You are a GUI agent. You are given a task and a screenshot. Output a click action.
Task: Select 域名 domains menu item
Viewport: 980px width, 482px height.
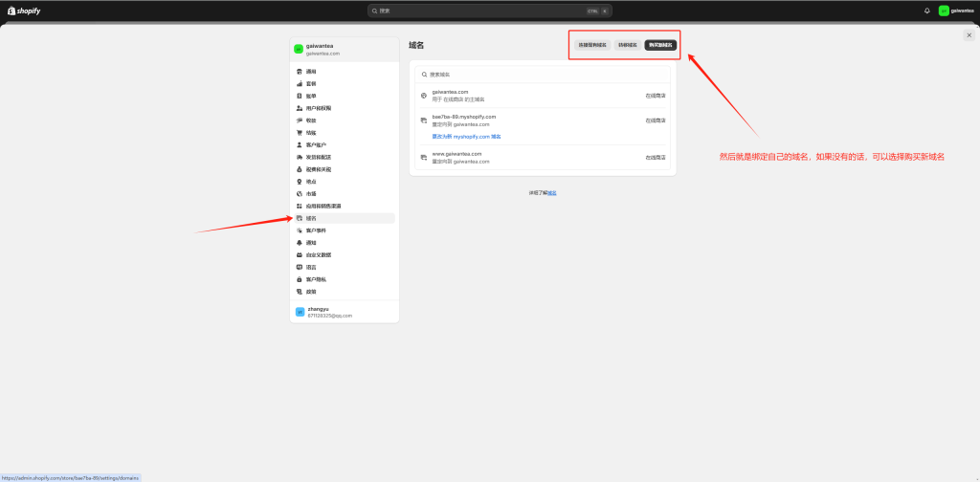[311, 218]
